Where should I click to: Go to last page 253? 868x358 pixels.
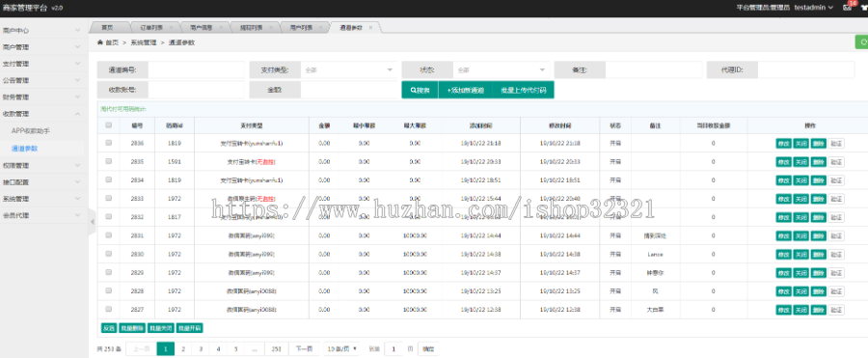click(x=276, y=348)
